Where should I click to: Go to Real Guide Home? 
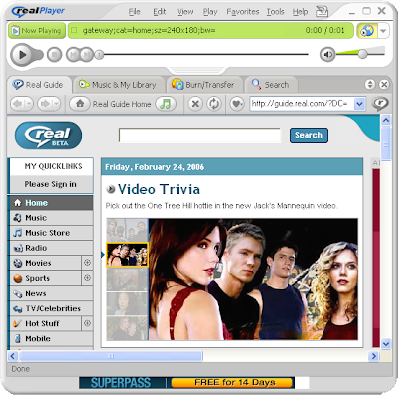click(x=111, y=104)
